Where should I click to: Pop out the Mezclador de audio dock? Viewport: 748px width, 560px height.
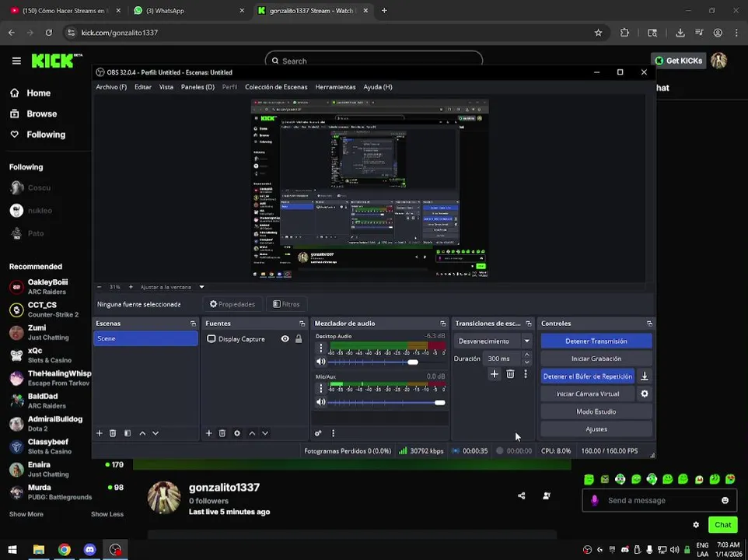click(x=442, y=324)
